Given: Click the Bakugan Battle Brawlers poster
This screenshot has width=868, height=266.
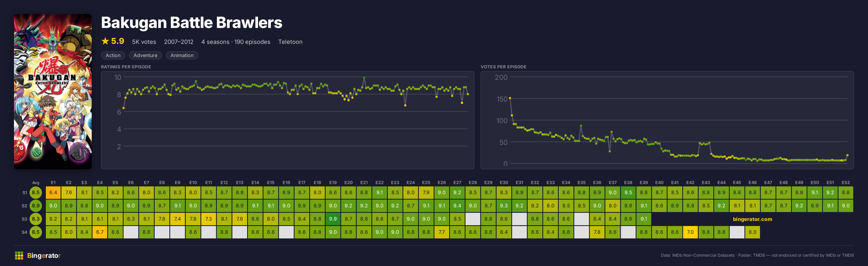Looking at the screenshot, I should pos(53,92).
